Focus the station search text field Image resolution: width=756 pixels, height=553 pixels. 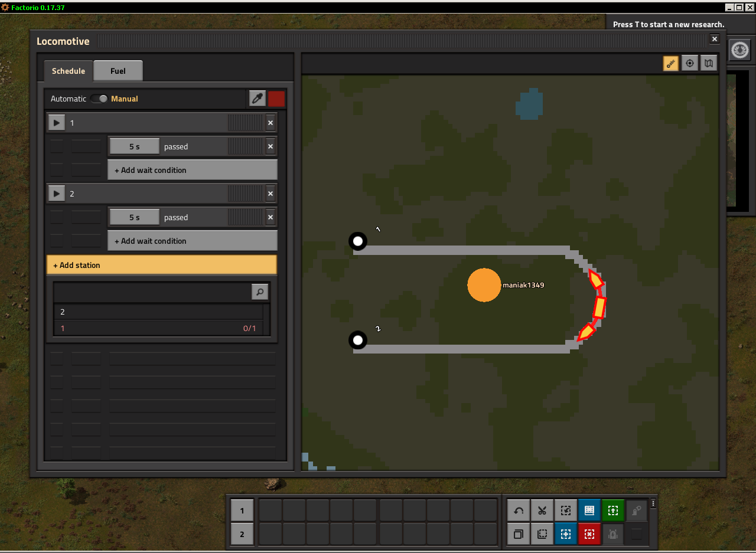(x=153, y=292)
